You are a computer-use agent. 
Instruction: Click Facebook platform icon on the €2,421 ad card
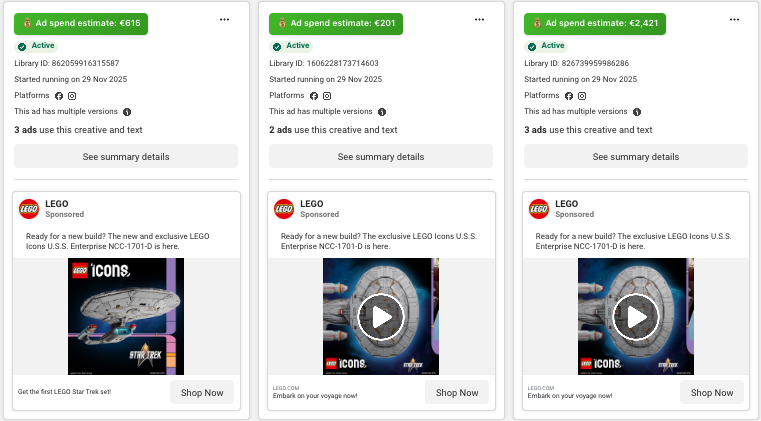coord(569,96)
